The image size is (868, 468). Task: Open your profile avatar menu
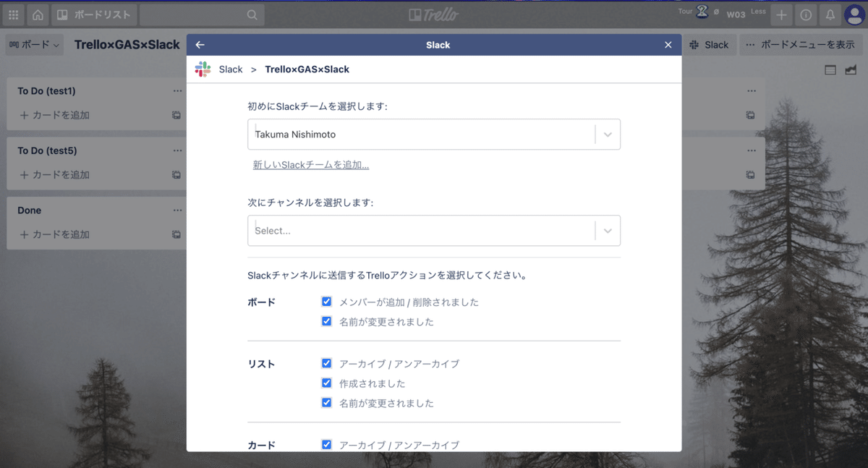[855, 14]
